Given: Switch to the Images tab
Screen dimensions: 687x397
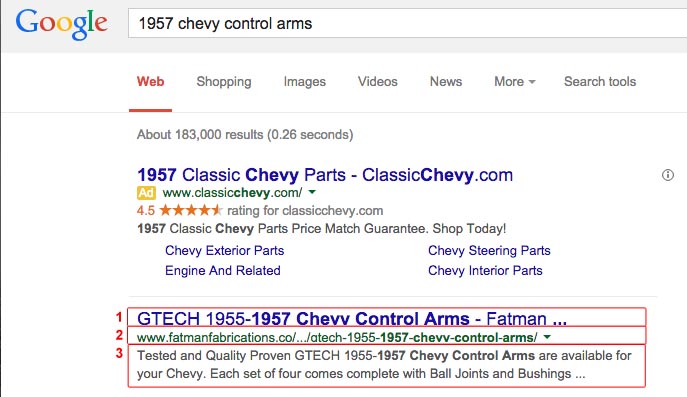Looking at the screenshot, I should (x=305, y=82).
